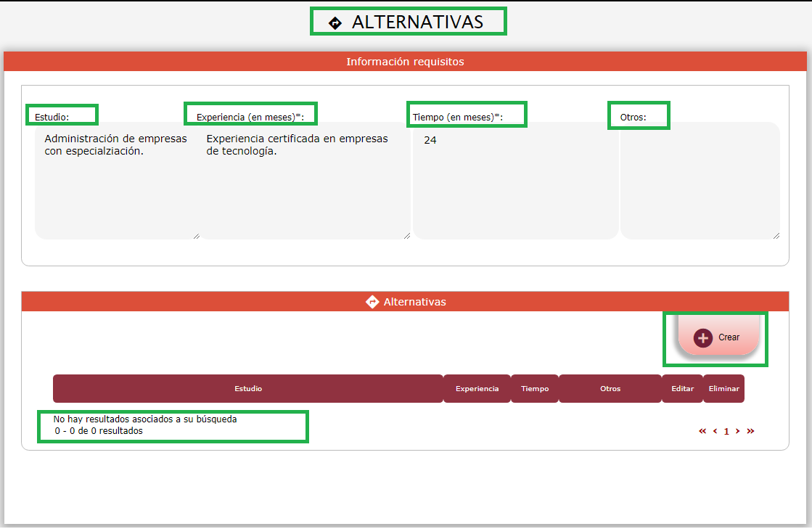This screenshot has height=529, width=812.
Task: Click the Tiempo field containing 24
Action: [x=515, y=181]
